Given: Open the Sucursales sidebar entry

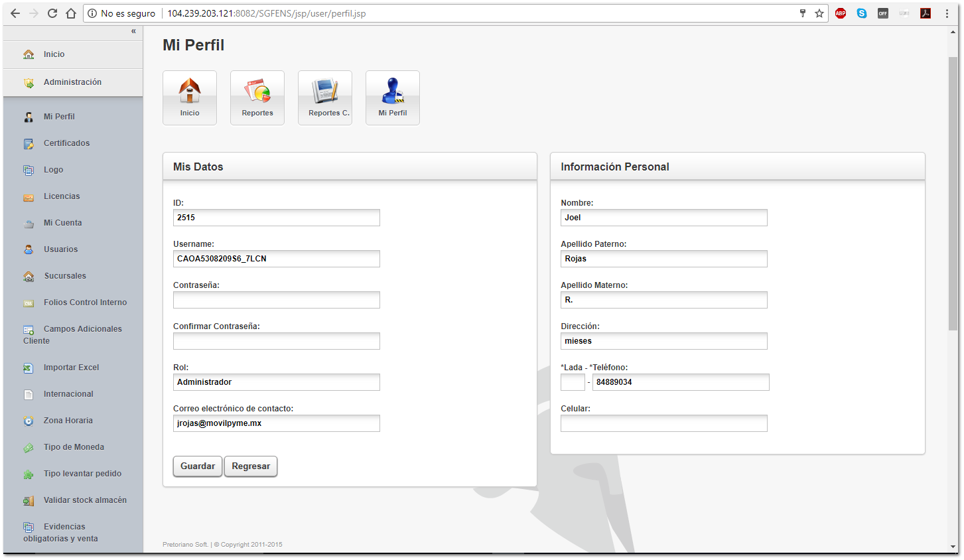Looking at the screenshot, I should click(65, 276).
